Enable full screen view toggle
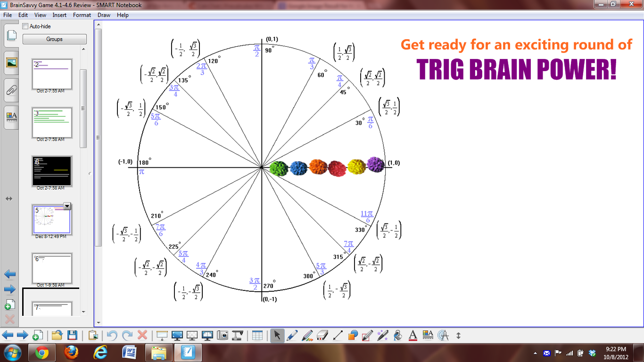The height and width of the screenshot is (362, 644). (177, 335)
